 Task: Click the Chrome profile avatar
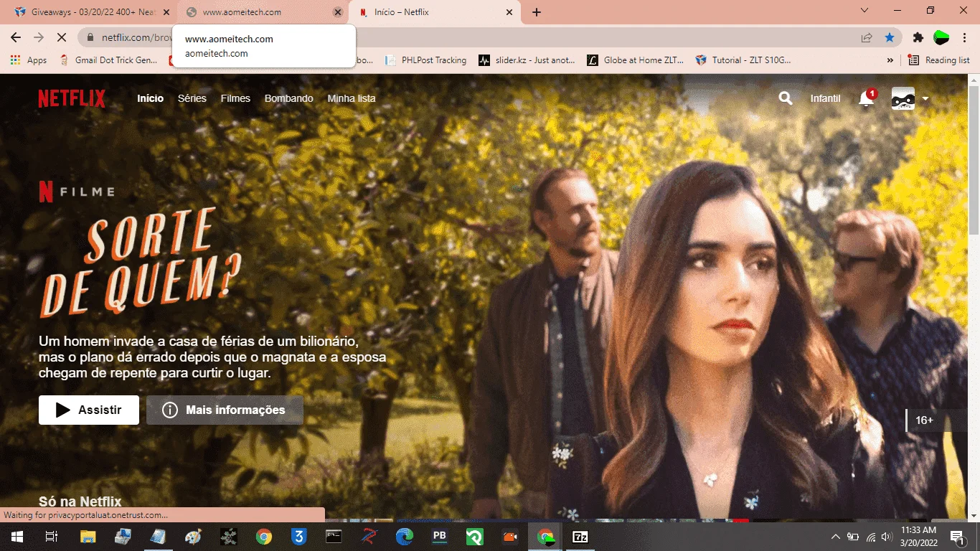click(941, 37)
